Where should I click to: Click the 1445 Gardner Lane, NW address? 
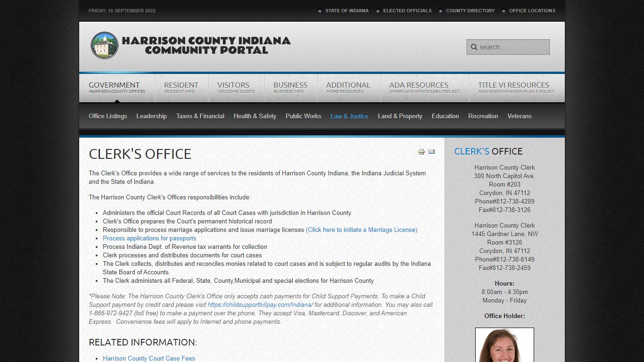point(504,234)
